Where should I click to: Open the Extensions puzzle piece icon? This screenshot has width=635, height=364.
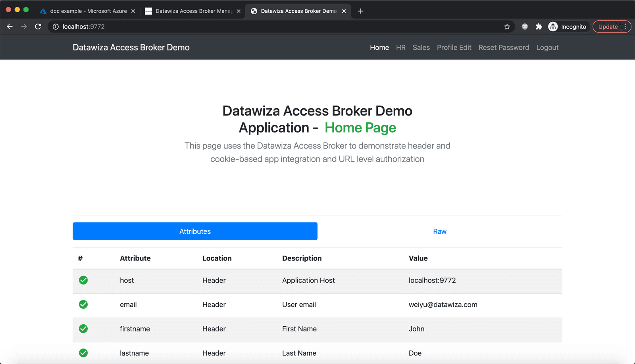(x=539, y=27)
